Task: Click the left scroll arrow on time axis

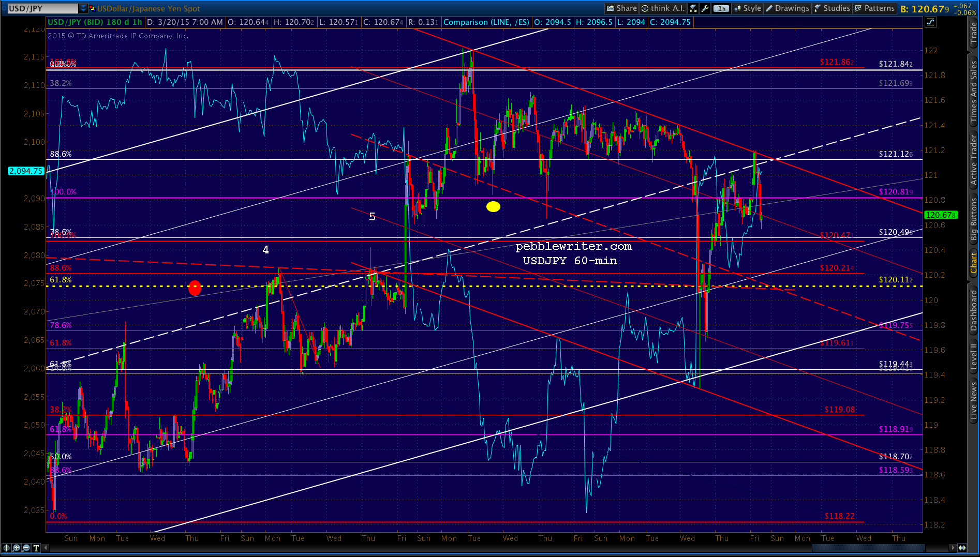Action: 46,547
